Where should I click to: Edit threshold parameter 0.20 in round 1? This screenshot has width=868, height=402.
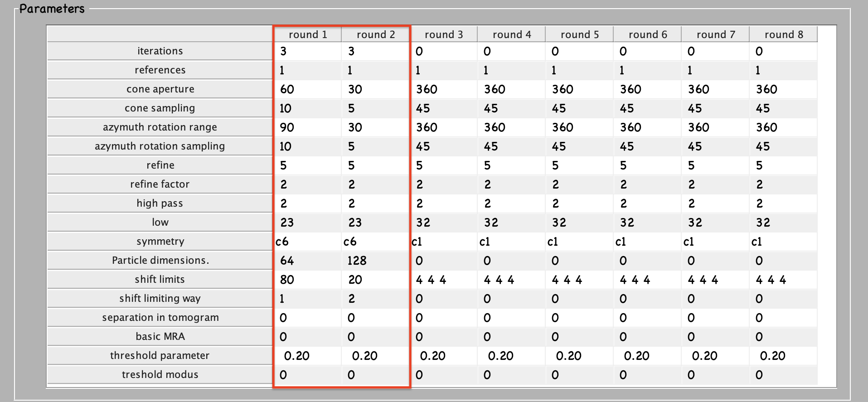(308, 356)
